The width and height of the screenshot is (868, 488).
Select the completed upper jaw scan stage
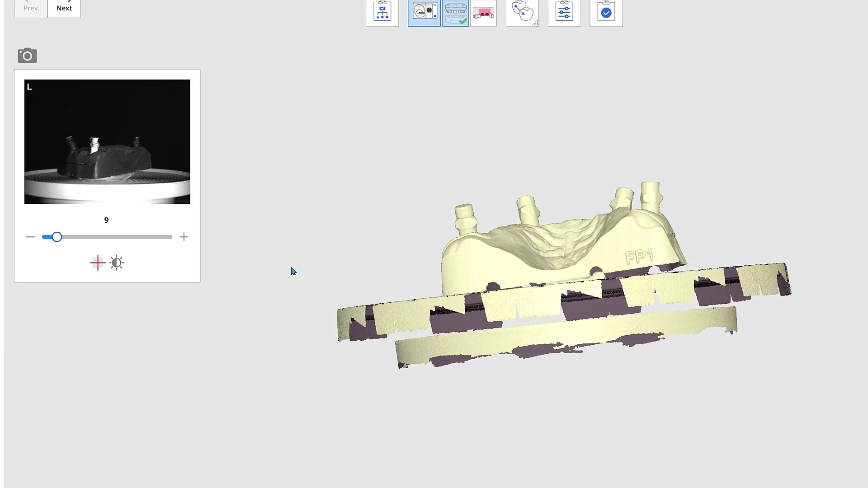point(455,12)
